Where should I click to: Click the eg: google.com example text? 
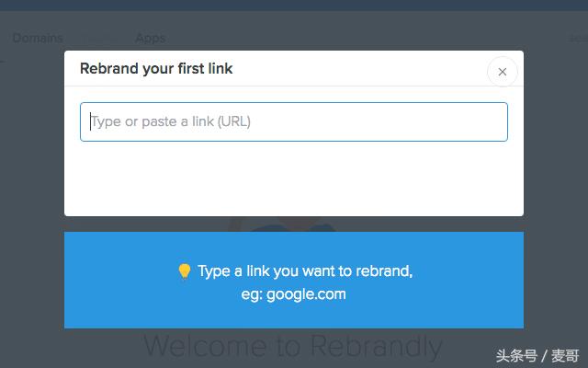click(294, 294)
